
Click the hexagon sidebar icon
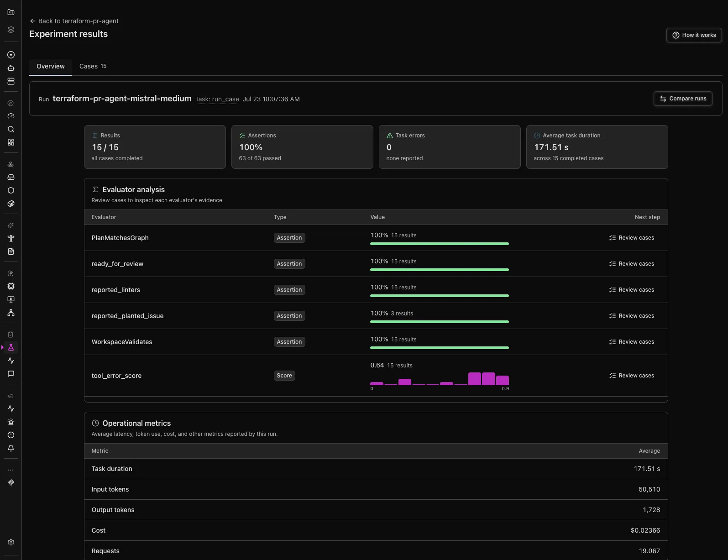pyautogui.click(x=11, y=190)
